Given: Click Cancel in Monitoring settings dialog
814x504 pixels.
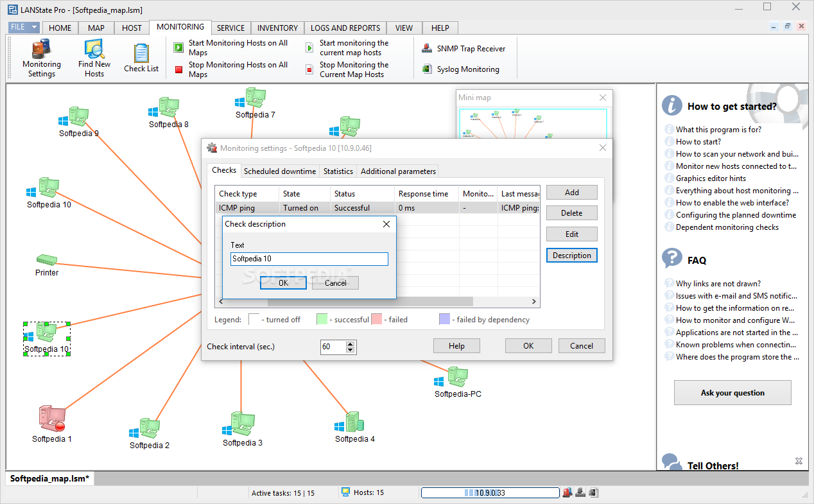Looking at the screenshot, I should [x=581, y=346].
